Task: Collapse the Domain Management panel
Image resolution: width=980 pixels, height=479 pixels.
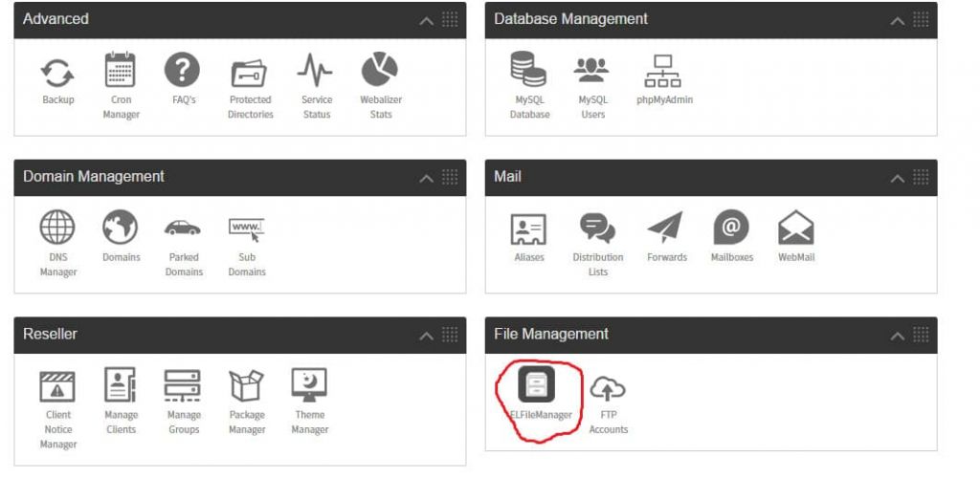Action: pyautogui.click(x=426, y=178)
